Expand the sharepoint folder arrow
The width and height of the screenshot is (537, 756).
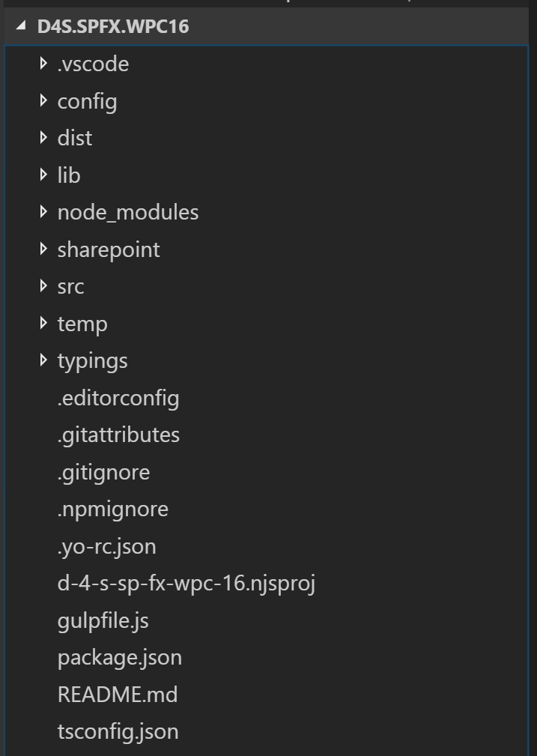pos(43,249)
